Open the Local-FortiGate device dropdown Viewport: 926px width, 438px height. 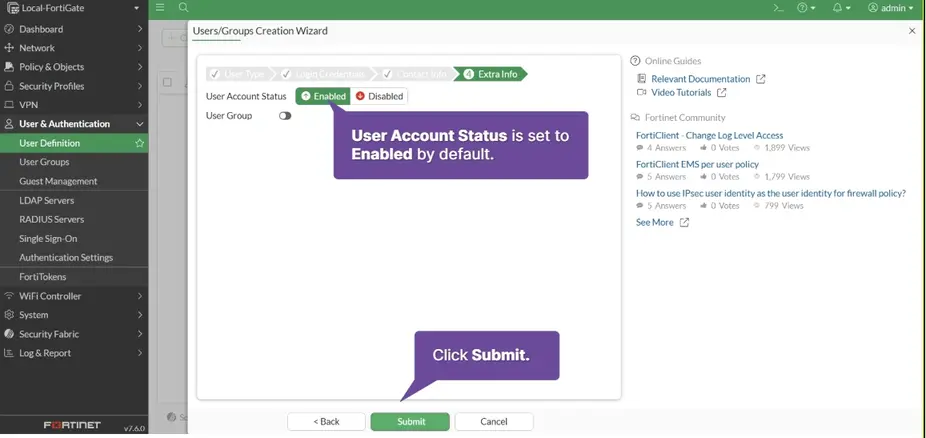(x=74, y=8)
